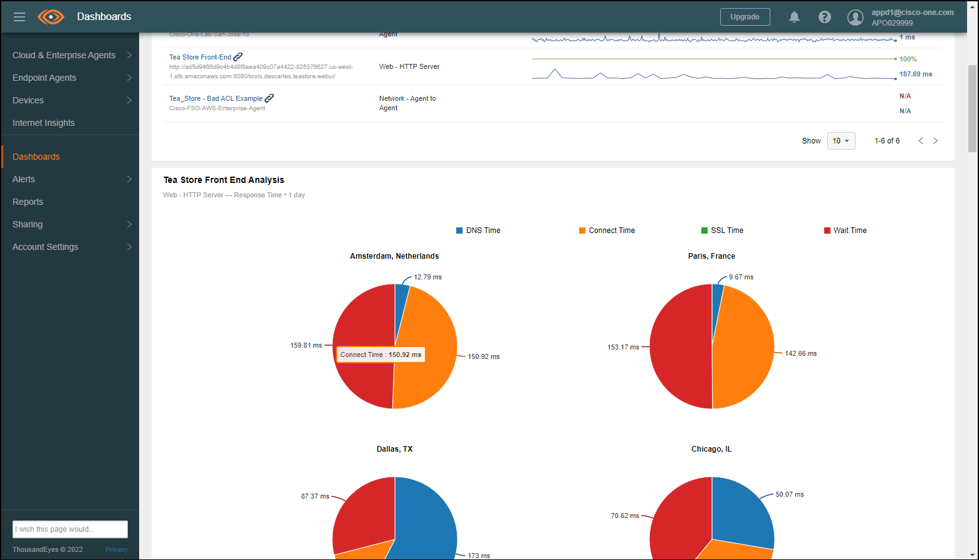Click Web - HTTP Server type cell

point(409,66)
